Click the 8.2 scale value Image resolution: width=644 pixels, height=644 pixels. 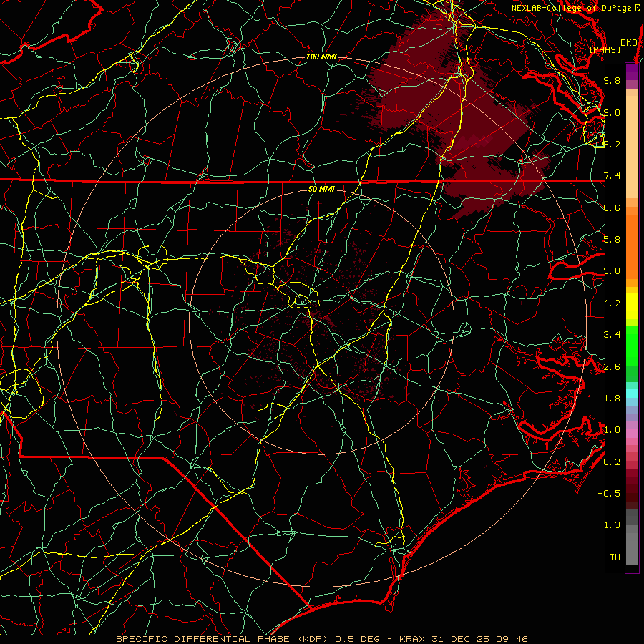(x=612, y=145)
